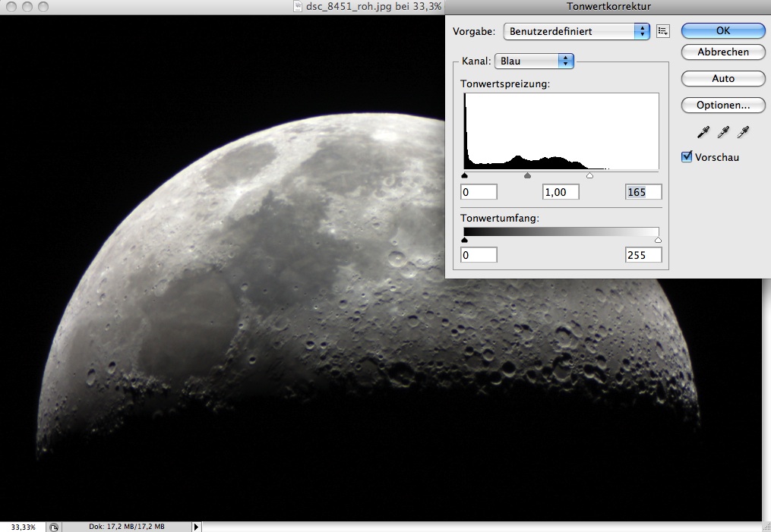
Task: Click the zoom field showing 33,33%
Action: (23, 527)
